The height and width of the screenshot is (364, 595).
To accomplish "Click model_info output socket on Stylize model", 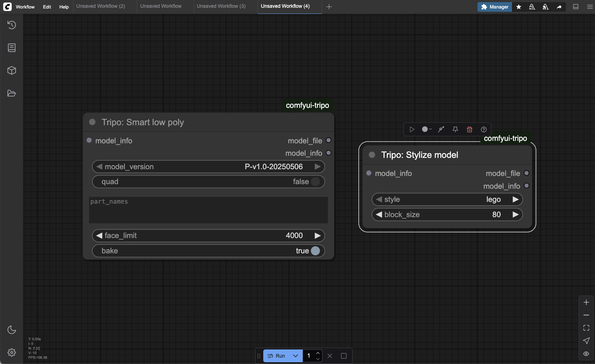I will click(527, 186).
